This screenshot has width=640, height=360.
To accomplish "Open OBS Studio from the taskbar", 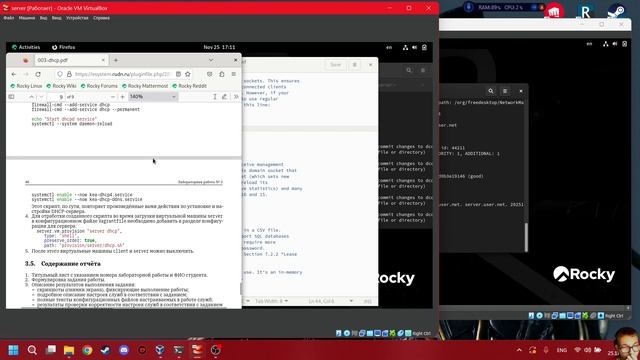I will coord(216,350).
